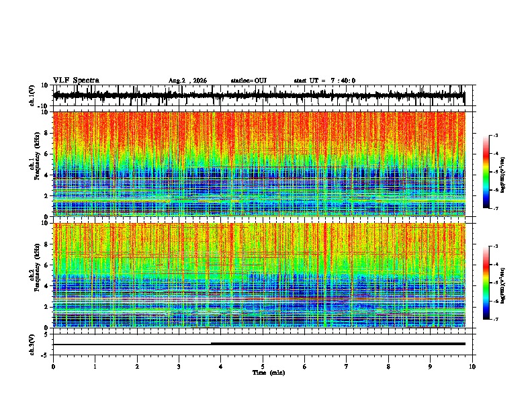Click the "6" kHz tick on ch.2 frequency axis
The width and height of the screenshot is (532, 411).
[x=46, y=265]
